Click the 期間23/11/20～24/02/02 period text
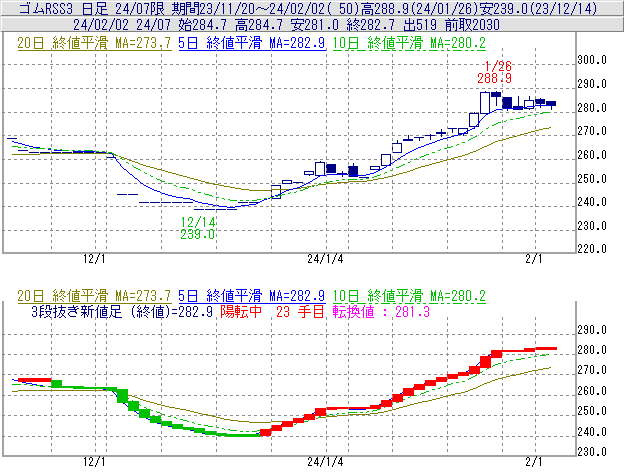 (248, 8)
